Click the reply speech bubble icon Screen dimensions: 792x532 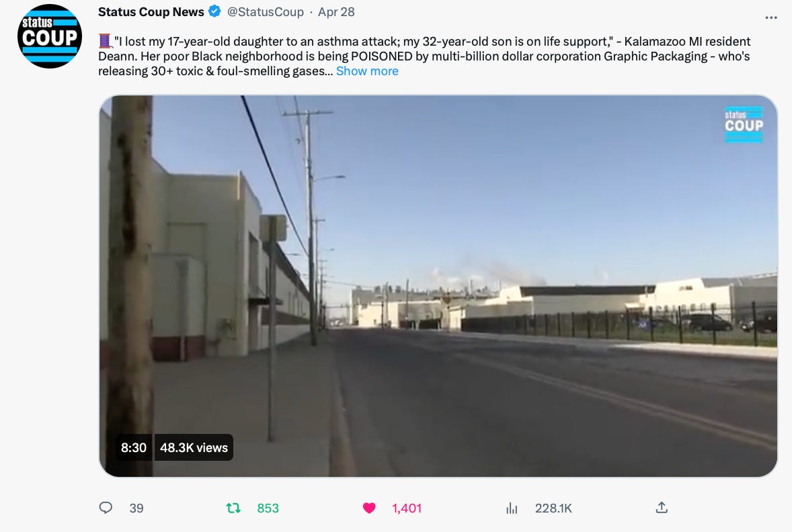106,507
